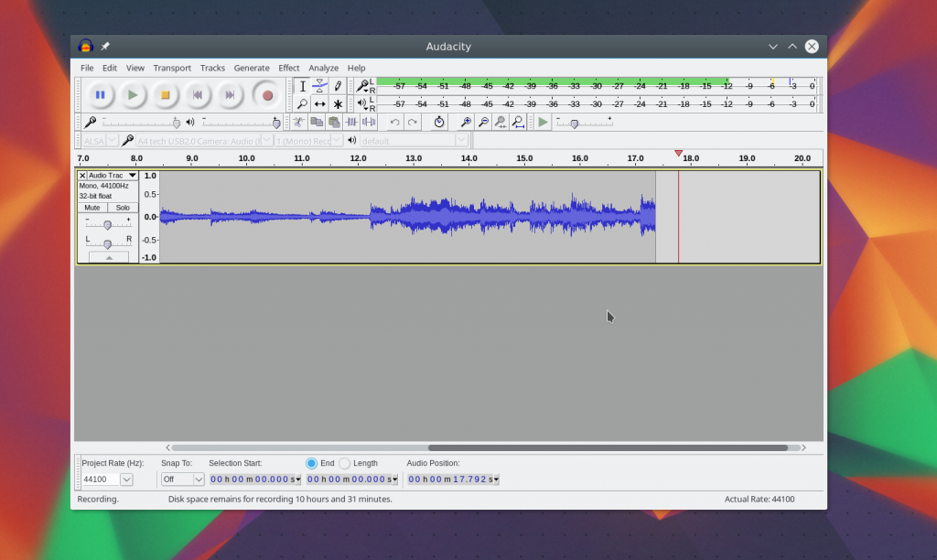Pause the recording with the Pause button
This screenshot has height=560, width=937.
coord(100,94)
